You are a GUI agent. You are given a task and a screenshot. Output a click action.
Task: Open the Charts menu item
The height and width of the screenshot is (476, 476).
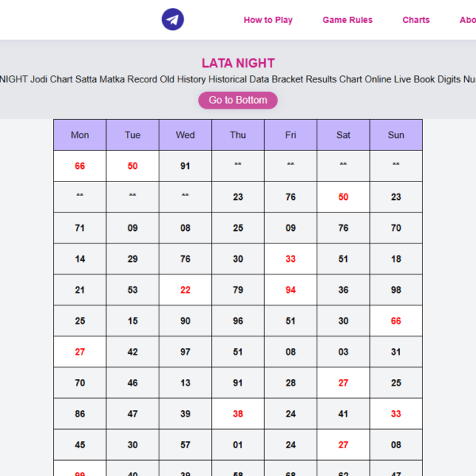coord(416,20)
